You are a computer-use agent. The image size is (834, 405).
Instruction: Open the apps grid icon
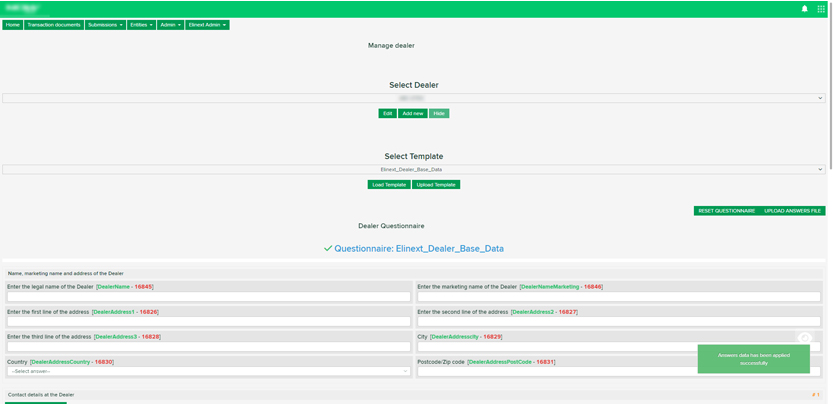point(821,9)
